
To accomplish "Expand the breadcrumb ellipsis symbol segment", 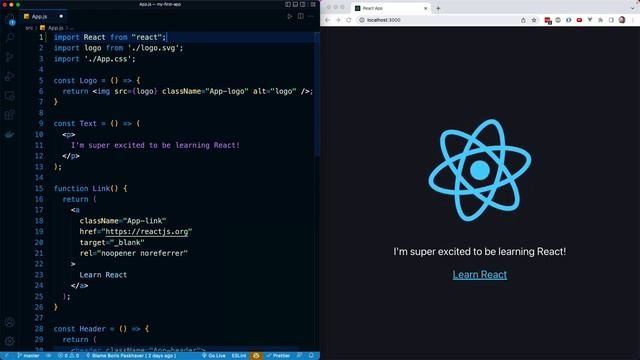I will click(72, 28).
